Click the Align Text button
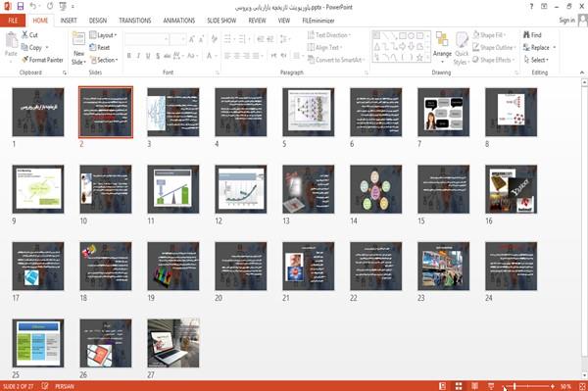Image resolution: width=588 pixels, height=391 pixels. tap(323, 47)
